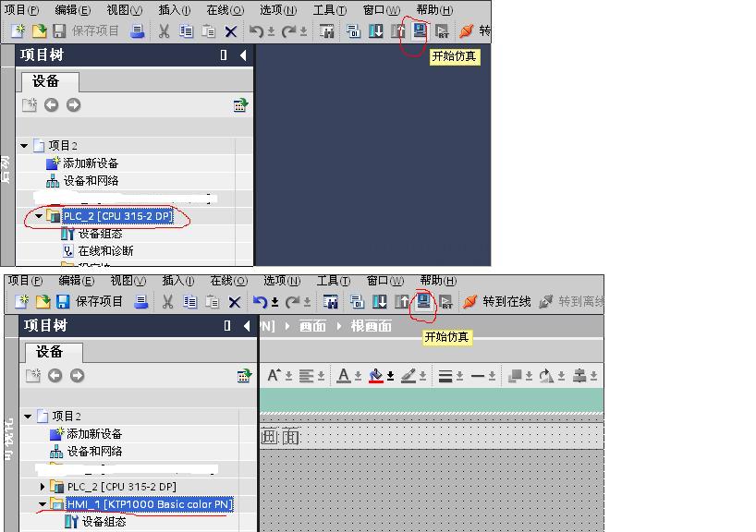
Task: Click 保存项目 label in HMI_1 window toolbar
Action: pyautogui.click(x=99, y=302)
